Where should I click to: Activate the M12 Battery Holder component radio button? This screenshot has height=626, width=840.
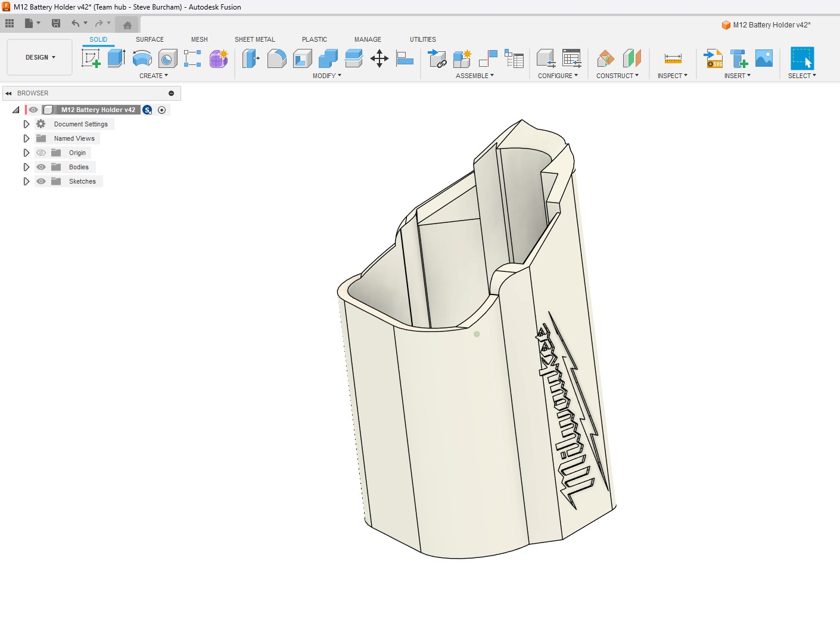point(161,110)
